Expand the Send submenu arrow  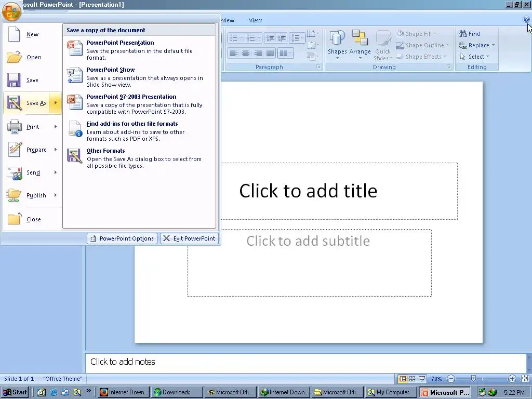55,172
